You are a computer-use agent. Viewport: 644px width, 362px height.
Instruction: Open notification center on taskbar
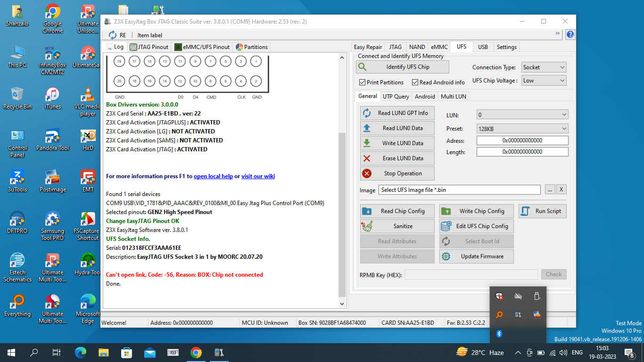(629, 353)
